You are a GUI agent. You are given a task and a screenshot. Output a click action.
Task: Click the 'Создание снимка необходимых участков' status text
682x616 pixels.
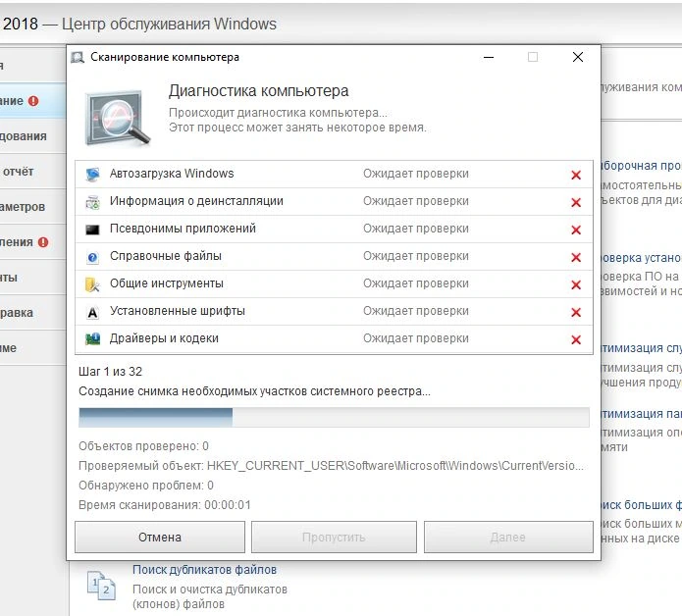click(254, 391)
